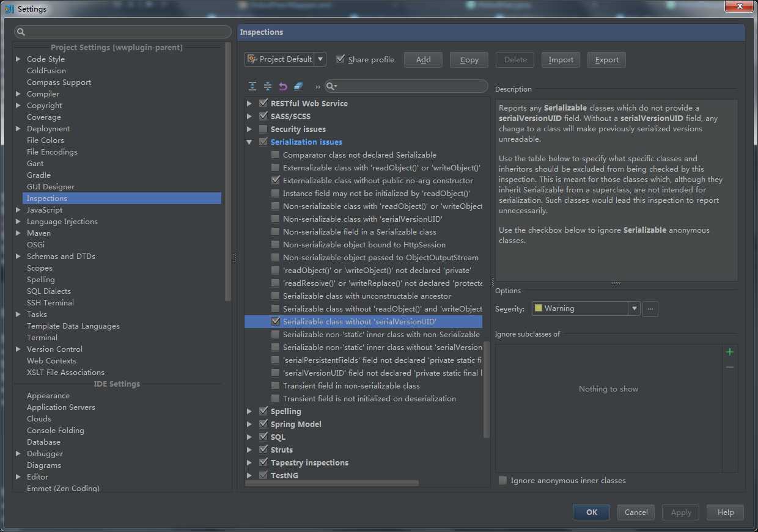Open the double-chevron more actions icon
758x532 pixels.
318,87
